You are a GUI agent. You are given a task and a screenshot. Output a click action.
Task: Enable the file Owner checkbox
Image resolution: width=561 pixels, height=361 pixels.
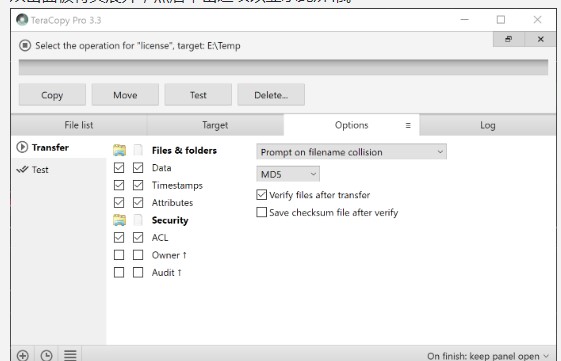138,255
